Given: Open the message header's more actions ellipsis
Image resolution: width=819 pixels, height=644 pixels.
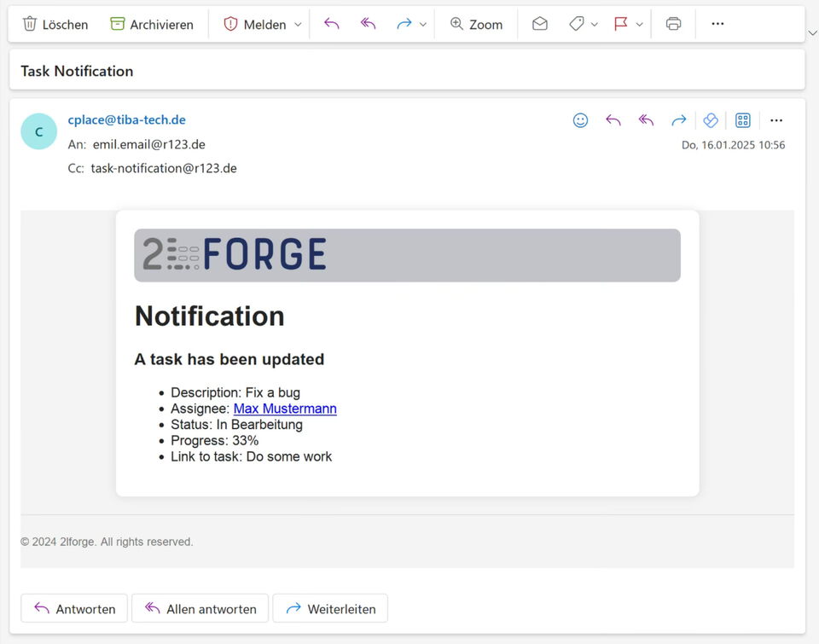Looking at the screenshot, I should 776,120.
